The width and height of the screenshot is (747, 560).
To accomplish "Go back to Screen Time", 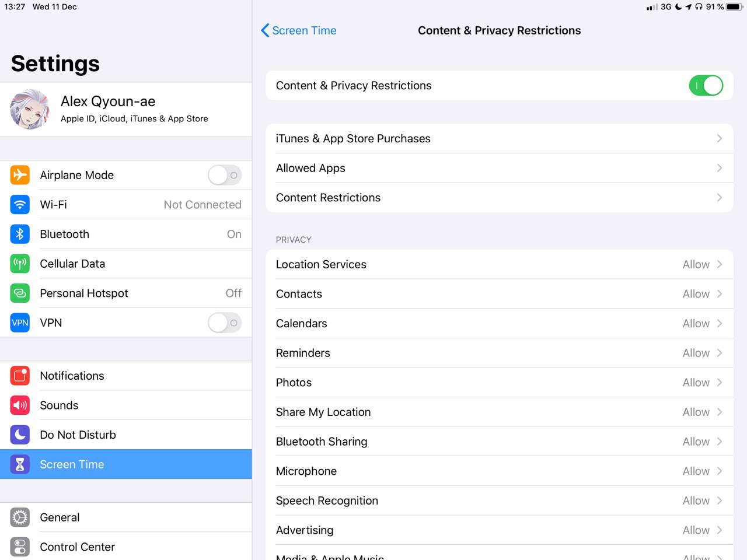I will (298, 30).
